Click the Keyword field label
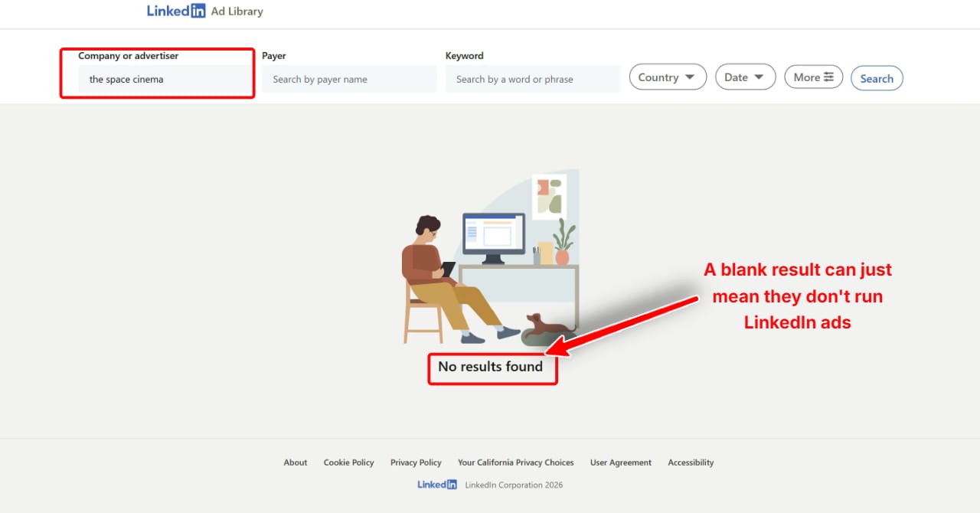The height and width of the screenshot is (513, 980). pos(465,56)
